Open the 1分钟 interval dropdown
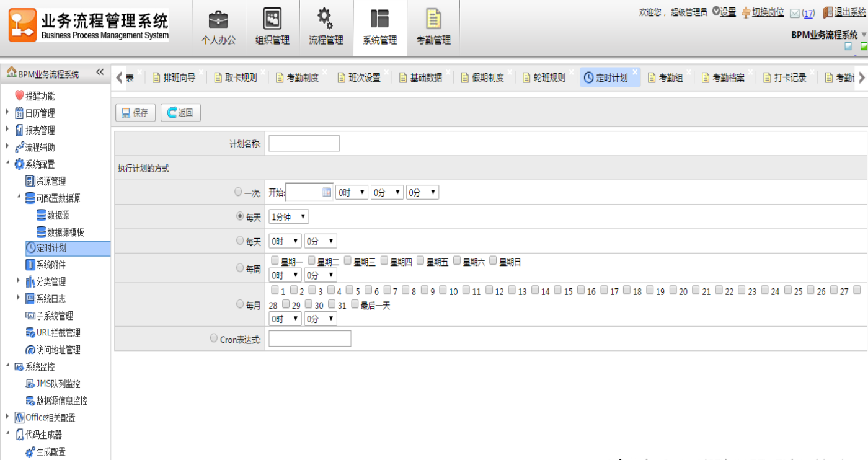868x460 pixels. pyautogui.click(x=288, y=217)
